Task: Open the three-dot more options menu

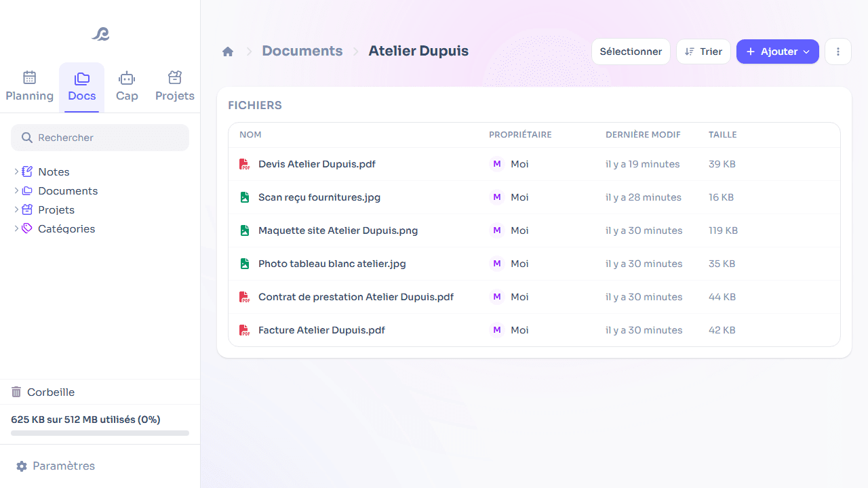Action: (838, 52)
